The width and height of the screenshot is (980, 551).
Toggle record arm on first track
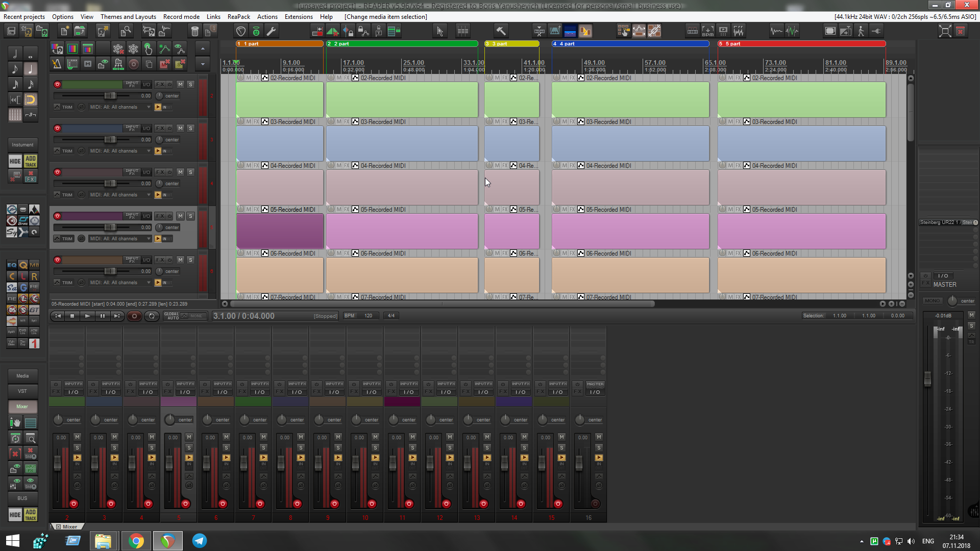pyautogui.click(x=57, y=85)
